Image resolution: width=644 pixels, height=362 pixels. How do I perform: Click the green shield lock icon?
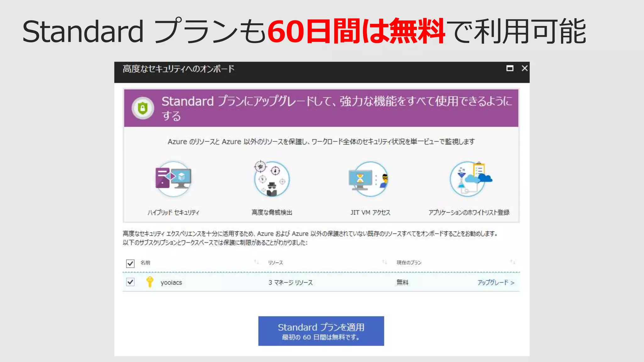[143, 108]
